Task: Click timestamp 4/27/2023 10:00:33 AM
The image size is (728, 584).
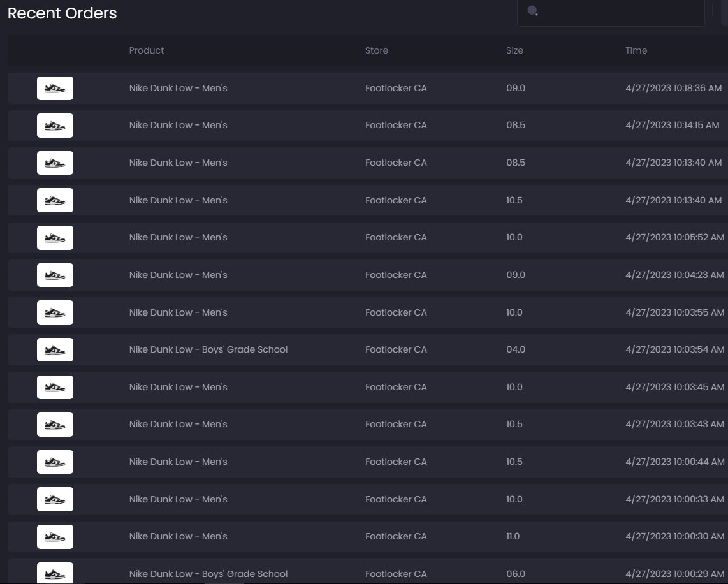Action: click(x=675, y=499)
